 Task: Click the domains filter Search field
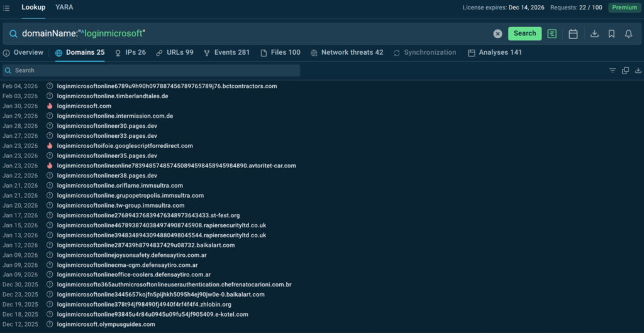pyautogui.click(x=151, y=71)
